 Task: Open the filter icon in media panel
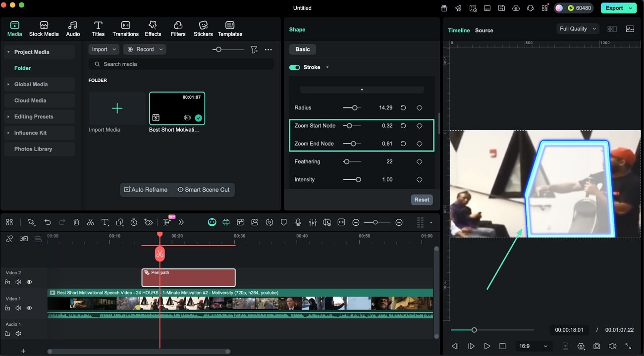tap(254, 50)
